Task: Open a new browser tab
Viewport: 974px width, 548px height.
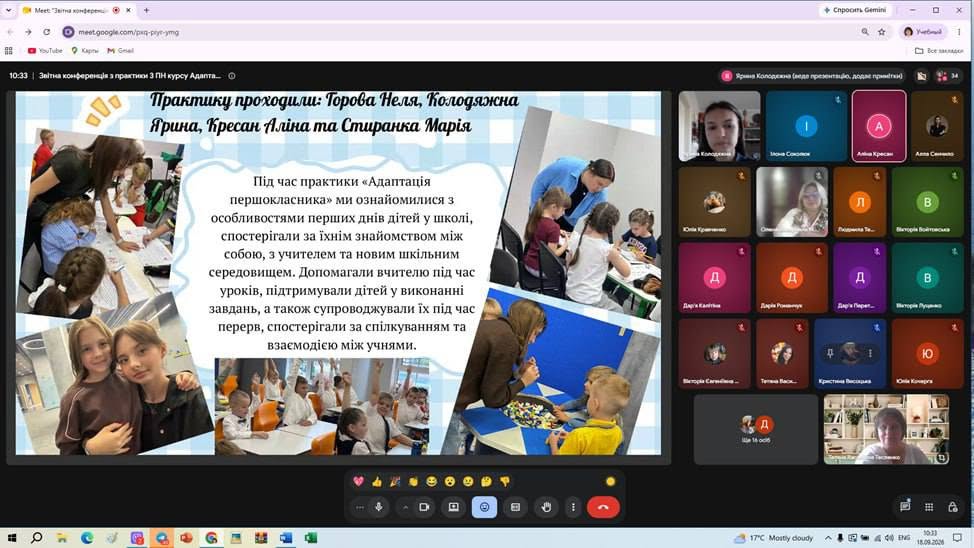Action: [147, 10]
